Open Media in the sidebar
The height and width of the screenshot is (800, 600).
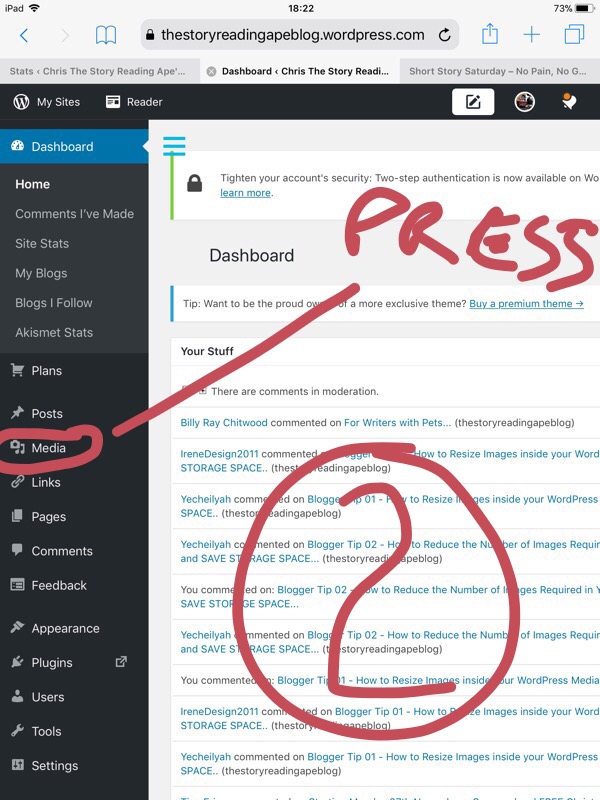tap(48, 448)
